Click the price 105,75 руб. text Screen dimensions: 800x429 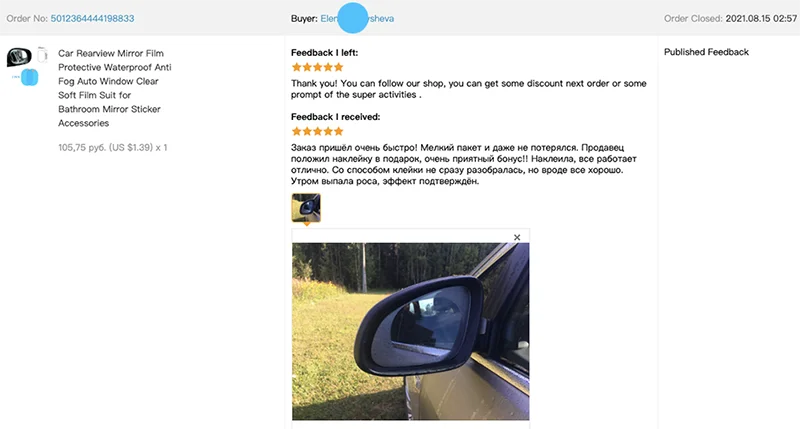click(81, 147)
